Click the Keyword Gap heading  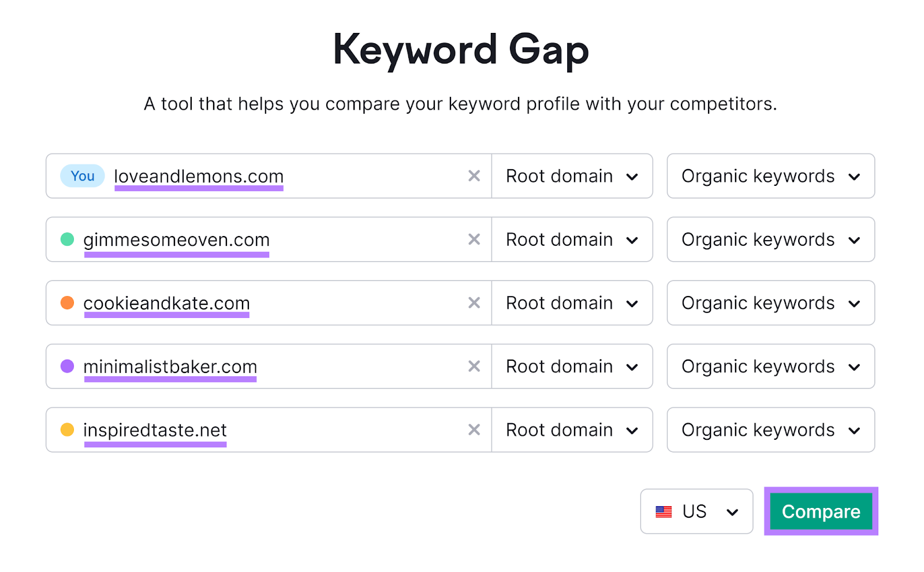point(461,50)
